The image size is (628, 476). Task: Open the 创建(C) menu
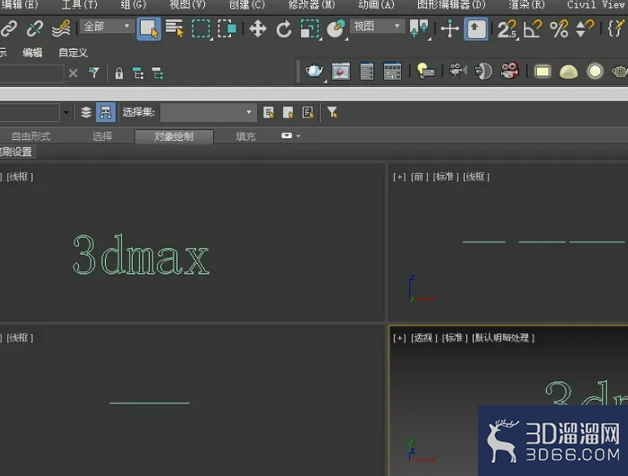point(247,5)
